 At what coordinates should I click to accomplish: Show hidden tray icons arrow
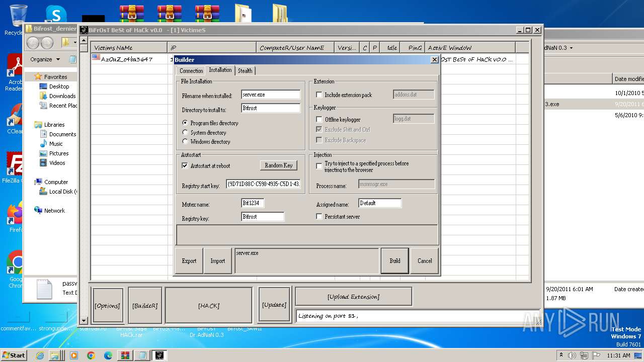[560, 355]
